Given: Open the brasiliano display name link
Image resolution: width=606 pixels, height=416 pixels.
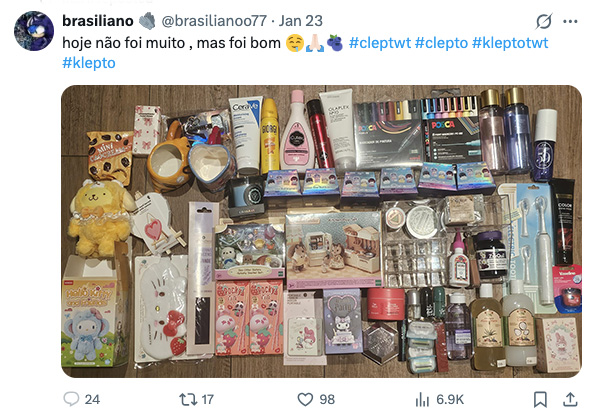Looking at the screenshot, I should (x=98, y=21).
